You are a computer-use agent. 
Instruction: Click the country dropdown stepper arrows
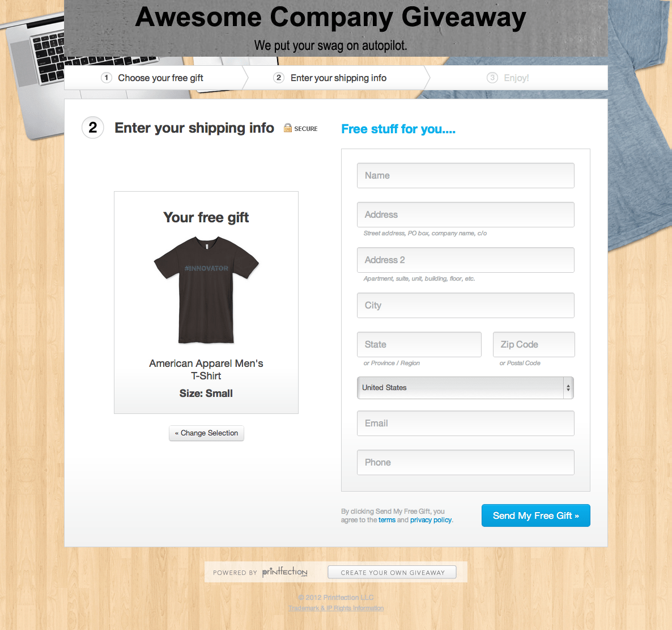(x=568, y=388)
